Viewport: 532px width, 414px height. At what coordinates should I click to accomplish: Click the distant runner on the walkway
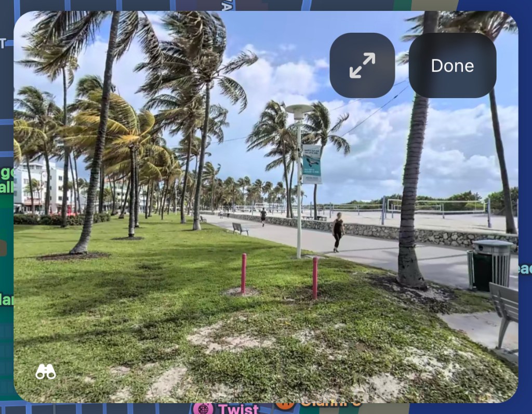tap(263, 216)
